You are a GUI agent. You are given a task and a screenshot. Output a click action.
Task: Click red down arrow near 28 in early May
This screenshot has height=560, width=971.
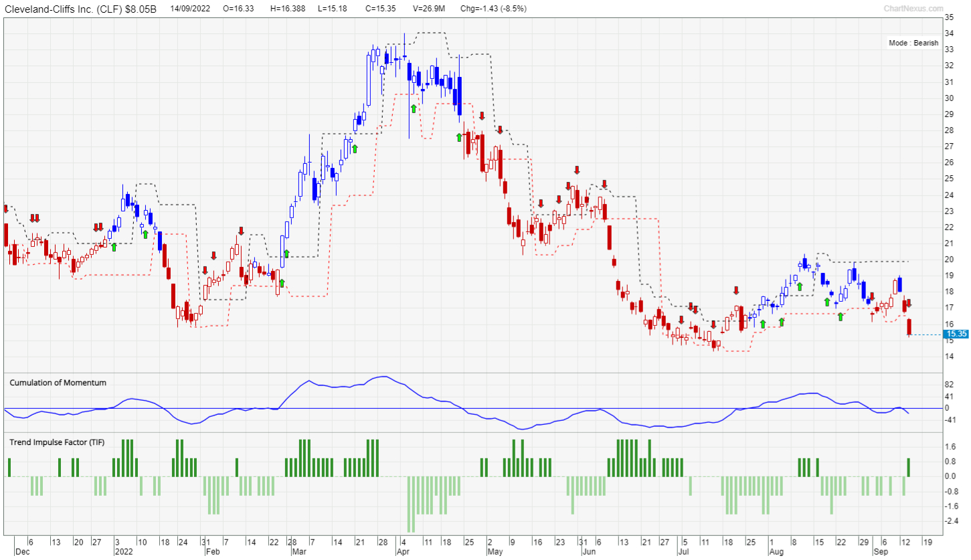(499, 130)
